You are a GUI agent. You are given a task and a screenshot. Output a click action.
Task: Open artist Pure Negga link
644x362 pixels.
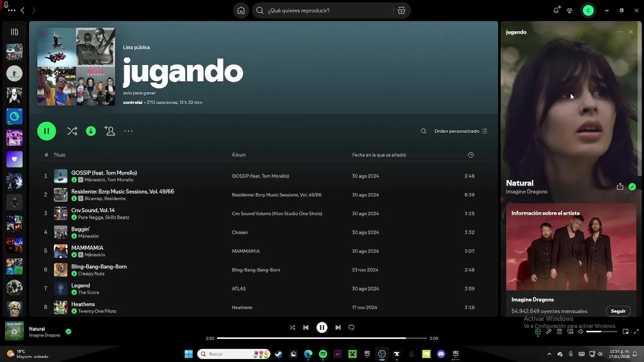(x=90, y=218)
